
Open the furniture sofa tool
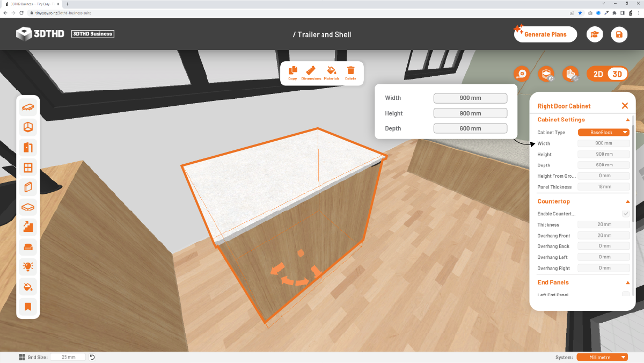[x=28, y=247]
